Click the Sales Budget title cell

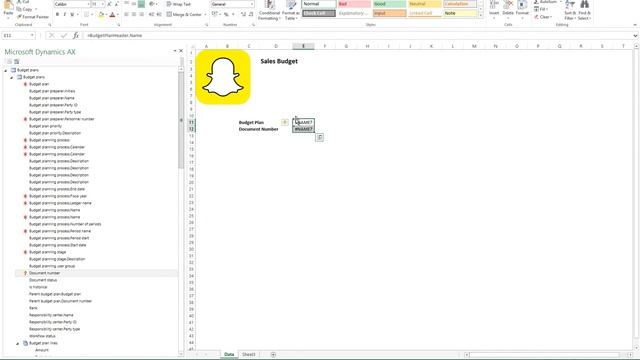click(279, 61)
